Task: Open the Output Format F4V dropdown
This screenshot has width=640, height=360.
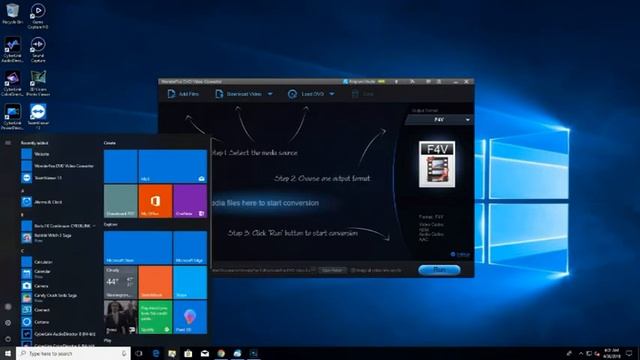Action: (x=439, y=120)
